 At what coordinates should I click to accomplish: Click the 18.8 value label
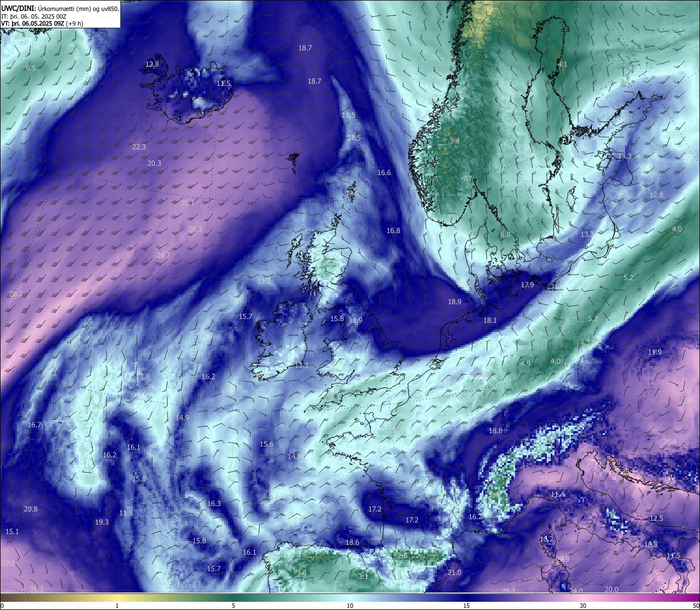click(495, 431)
